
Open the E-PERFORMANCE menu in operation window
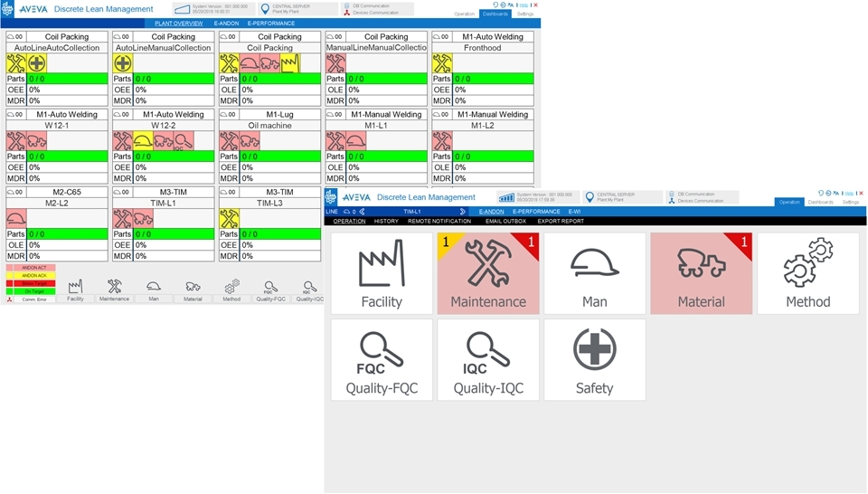coord(536,212)
